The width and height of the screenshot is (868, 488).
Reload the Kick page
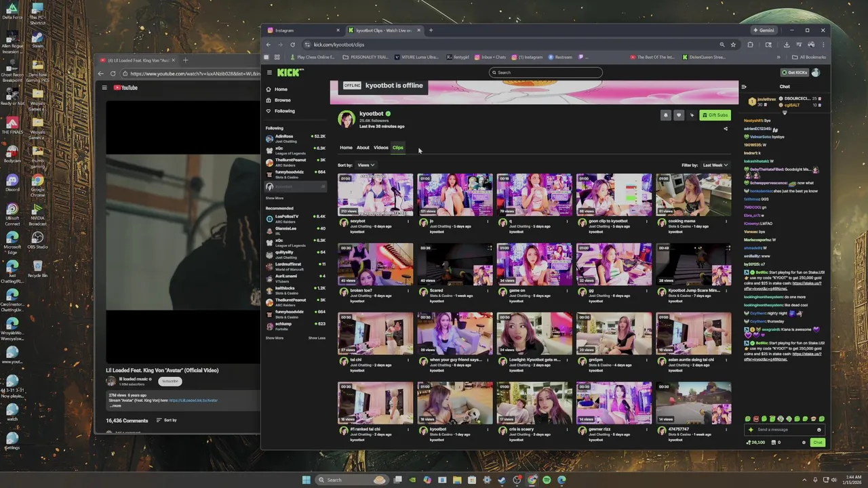click(x=292, y=45)
